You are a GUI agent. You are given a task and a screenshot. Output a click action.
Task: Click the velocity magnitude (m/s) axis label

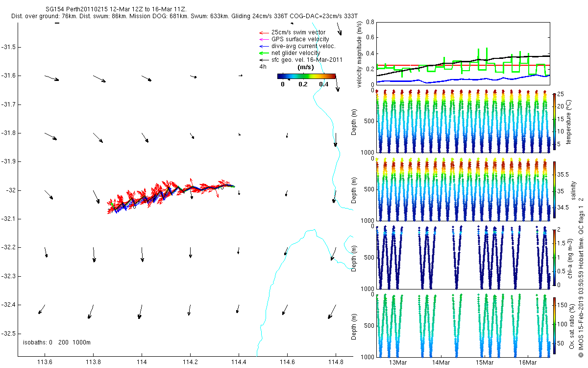point(360,53)
